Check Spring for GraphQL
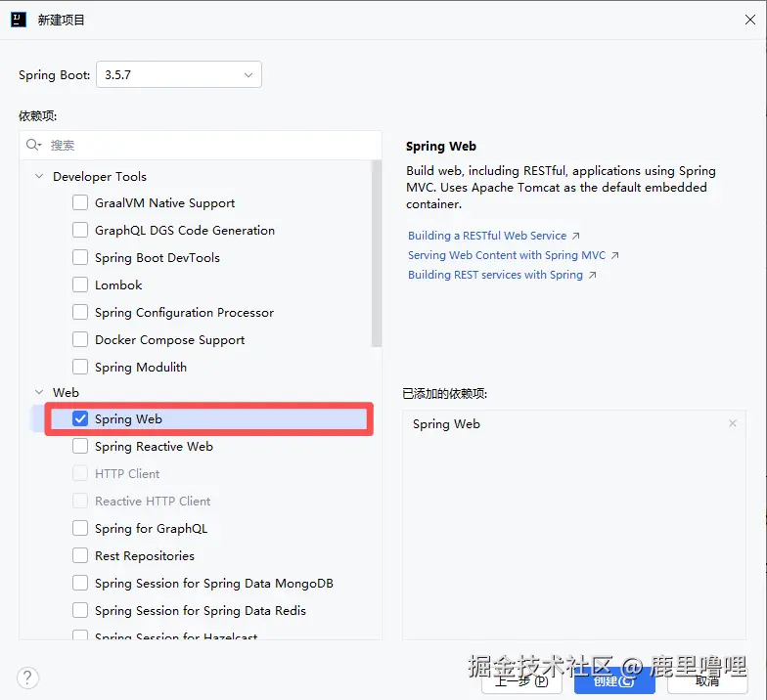Image resolution: width=767 pixels, height=700 pixels. click(x=80, y=528)
